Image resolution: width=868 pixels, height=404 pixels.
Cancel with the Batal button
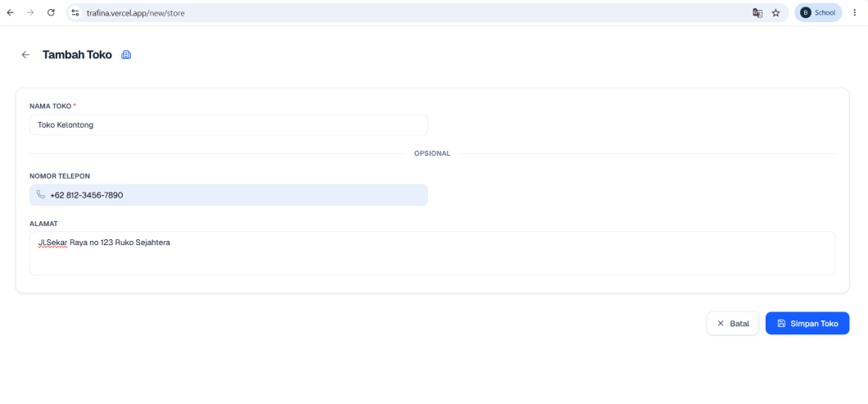(732, 324)
